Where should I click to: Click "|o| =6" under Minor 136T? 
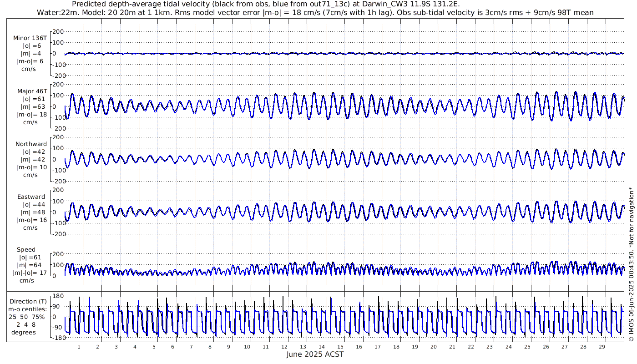pyautogui.click(x=32, y=46)
